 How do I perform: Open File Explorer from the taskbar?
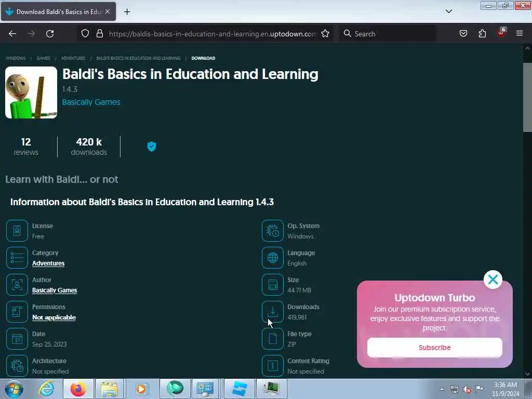coord(109,389)
